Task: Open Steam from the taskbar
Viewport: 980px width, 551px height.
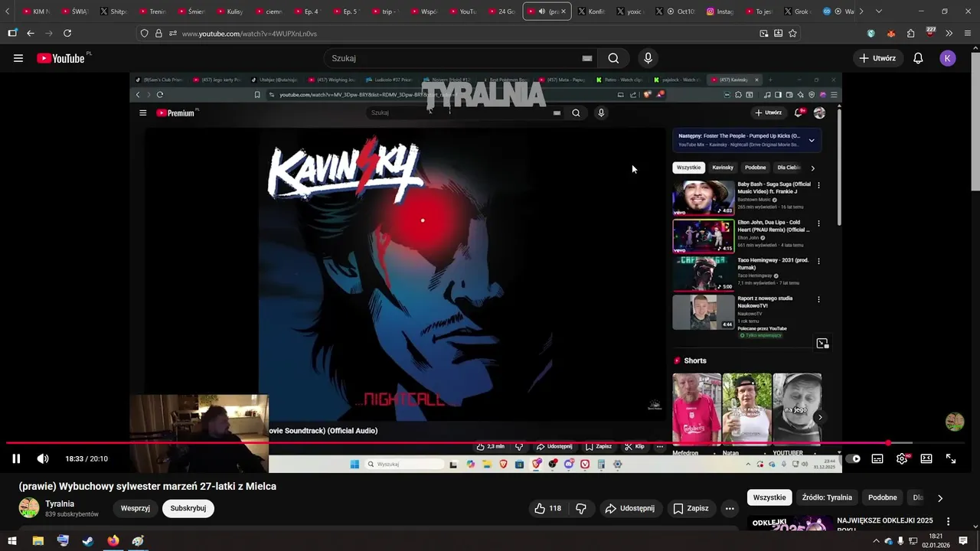Action: 88,541
